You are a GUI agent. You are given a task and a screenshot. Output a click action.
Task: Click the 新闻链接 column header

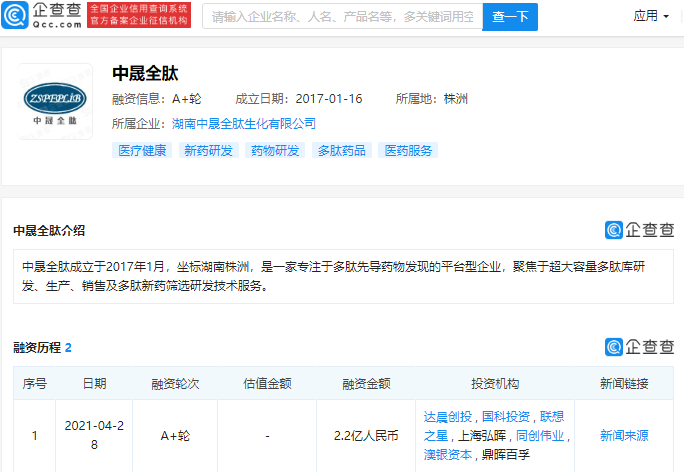(624, 383)
